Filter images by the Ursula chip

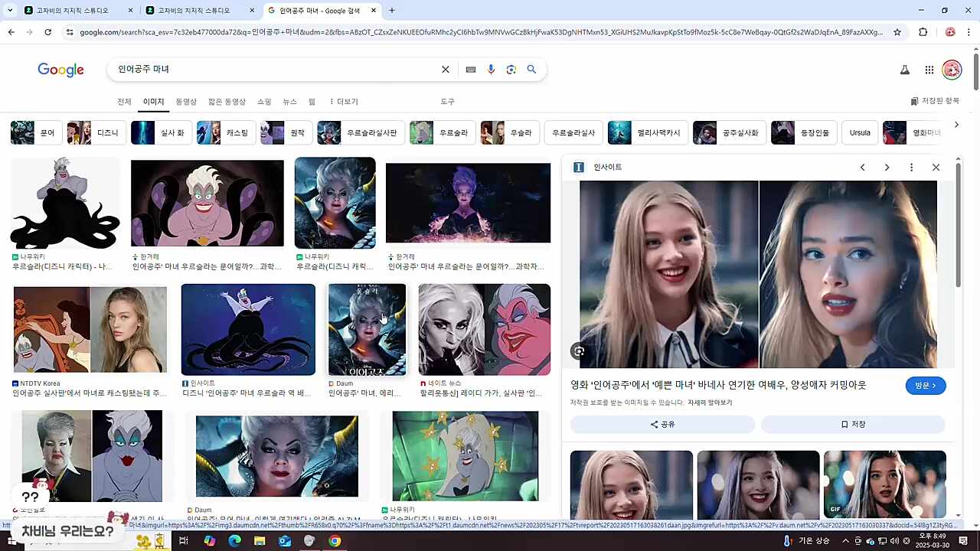[x=860, y=132]
